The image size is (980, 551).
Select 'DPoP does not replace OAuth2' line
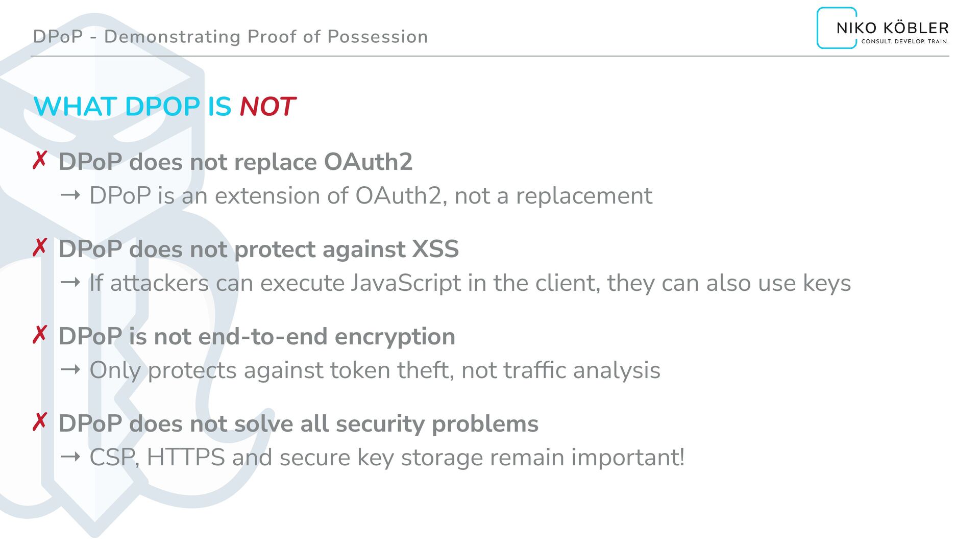[235, 162]
